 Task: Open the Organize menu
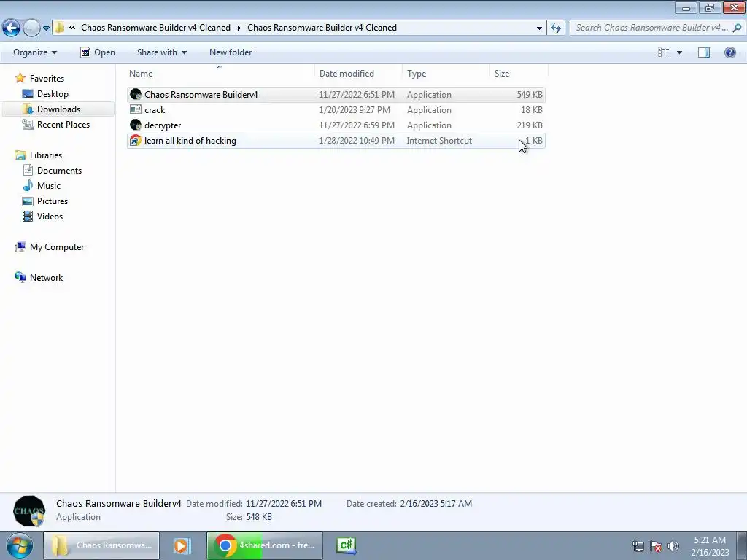point(35,52)
